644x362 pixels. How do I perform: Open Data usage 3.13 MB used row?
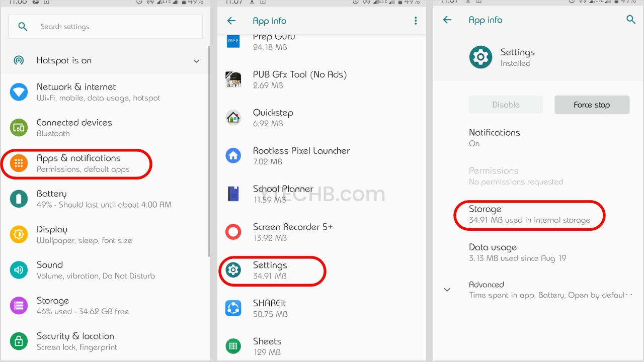point(538,252)
